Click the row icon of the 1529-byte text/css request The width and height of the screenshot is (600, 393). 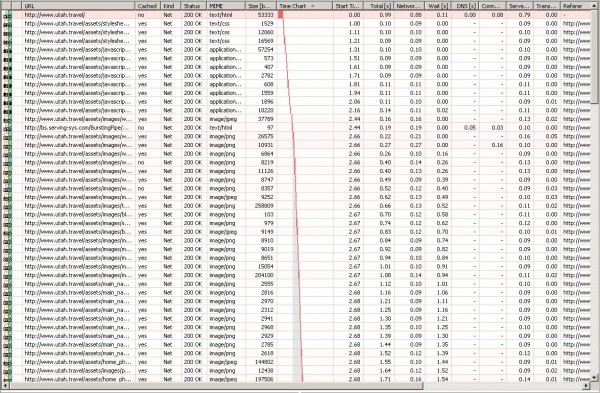(7, 24)
